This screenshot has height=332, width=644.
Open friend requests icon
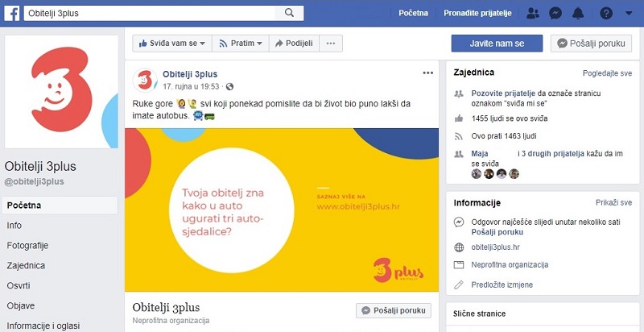(533, 13)
